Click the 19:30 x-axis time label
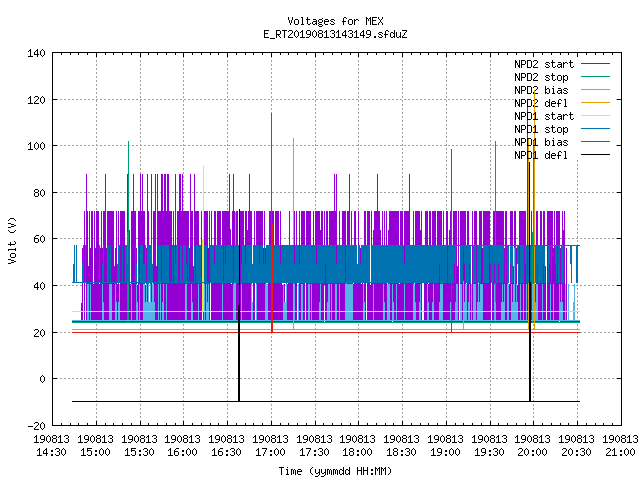This screenshot has height=480, width=640. pyautogui.click(x=489, y=453)
